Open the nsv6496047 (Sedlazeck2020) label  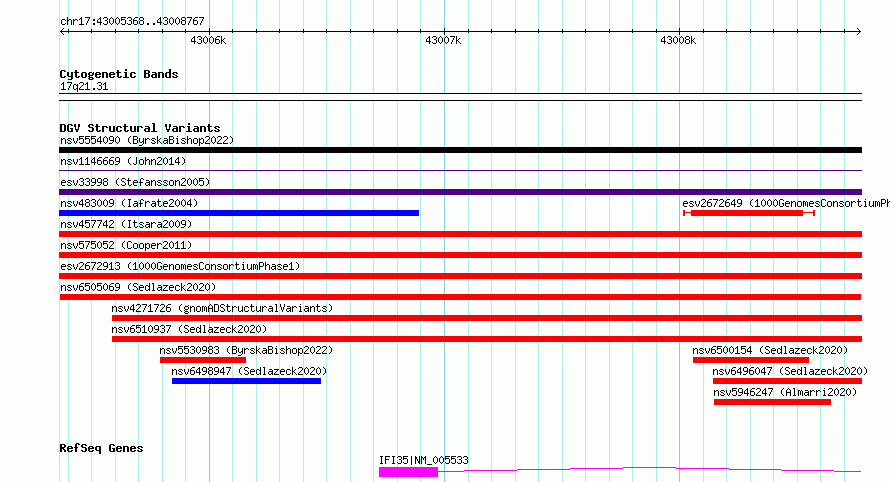tap(790, 371)
